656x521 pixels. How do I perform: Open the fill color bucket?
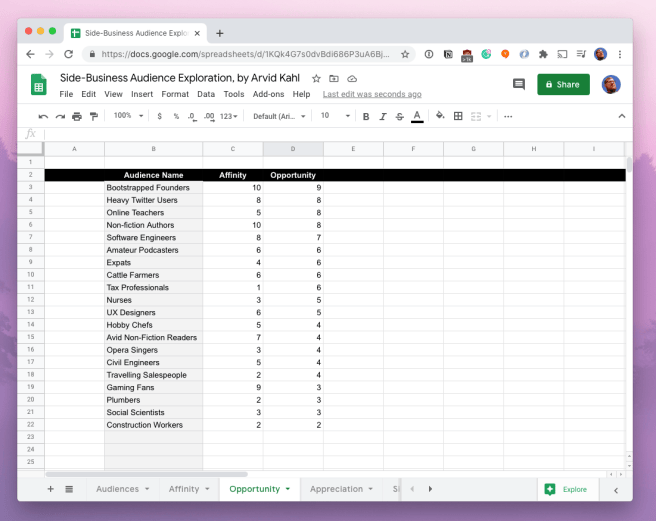(x=440, y=115)
